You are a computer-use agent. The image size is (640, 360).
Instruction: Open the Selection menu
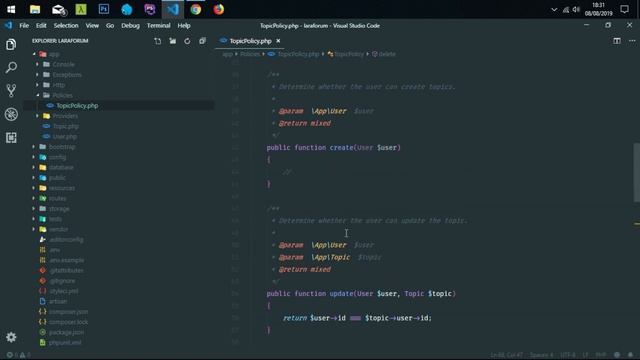(66, 25)
